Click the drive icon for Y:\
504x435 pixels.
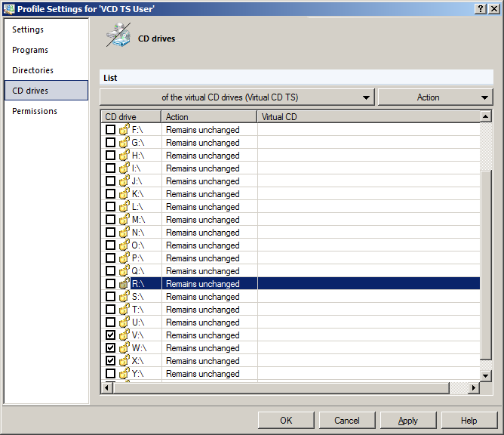124,374
